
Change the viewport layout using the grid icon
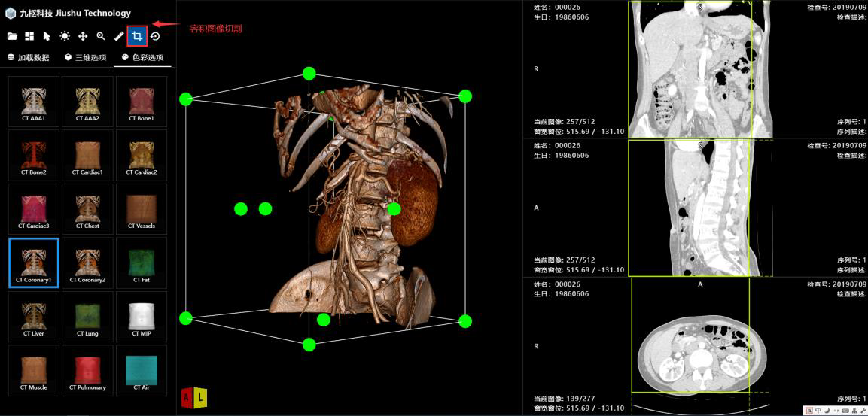tap(29, 37)
